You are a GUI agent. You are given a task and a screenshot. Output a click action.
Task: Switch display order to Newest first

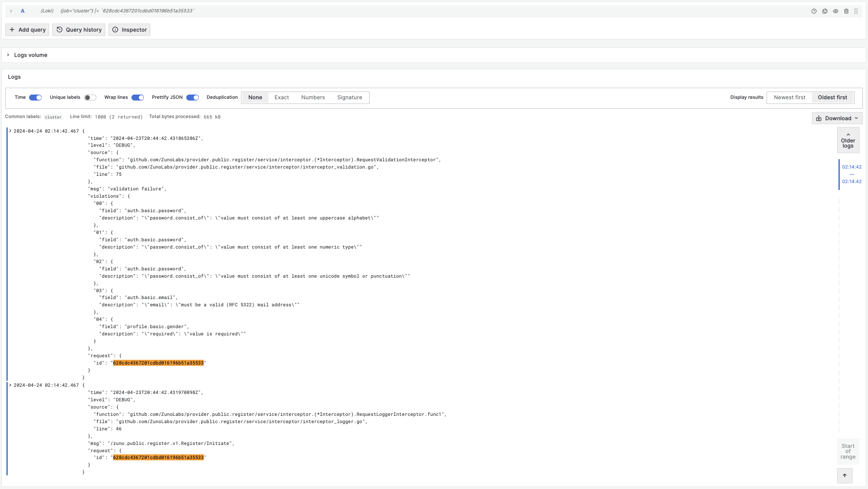point(789,98)
